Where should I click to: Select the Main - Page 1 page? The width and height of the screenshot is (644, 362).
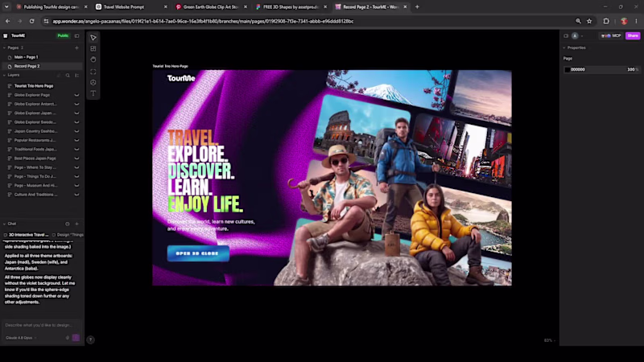coord(41,57)
